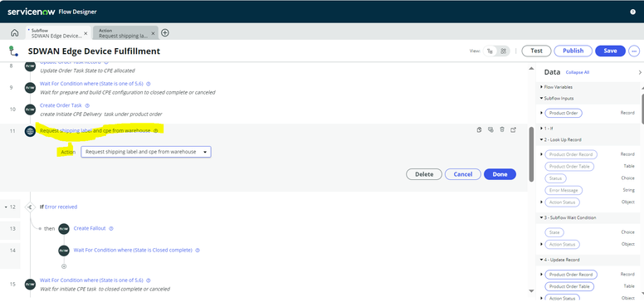This screenshot has height=307, width=644.
Task: Click the Publish button
Action: (x=573, y=51)
